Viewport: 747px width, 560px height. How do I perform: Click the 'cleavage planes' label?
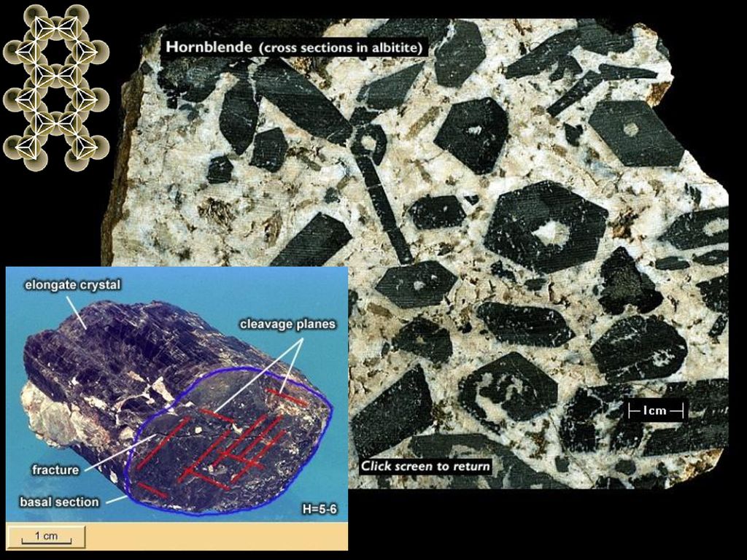tap(287, 324)
